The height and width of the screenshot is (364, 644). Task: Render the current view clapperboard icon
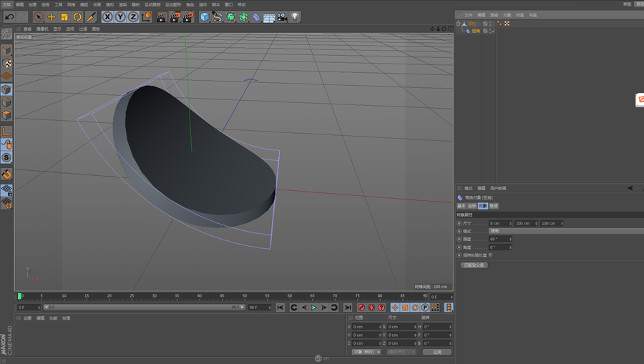tap(162, 17)
